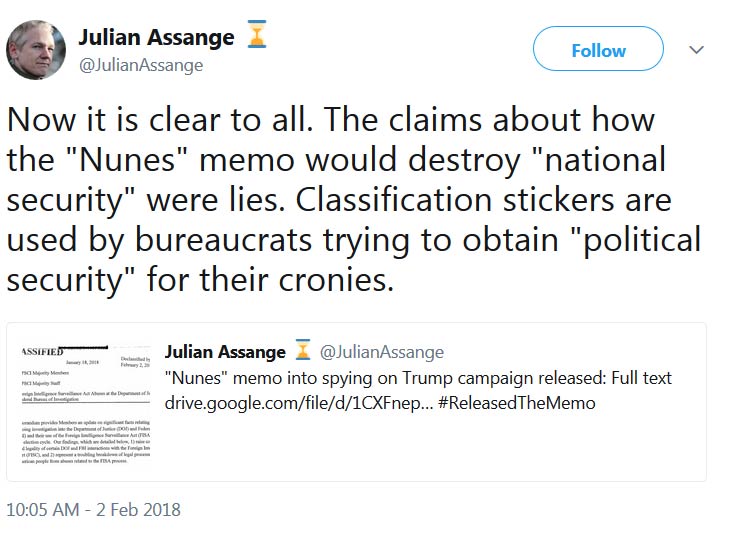The height and width of the screenshot is (536, 743).
Task: Open the tweet options chevron menu
Action: (697, 50)
